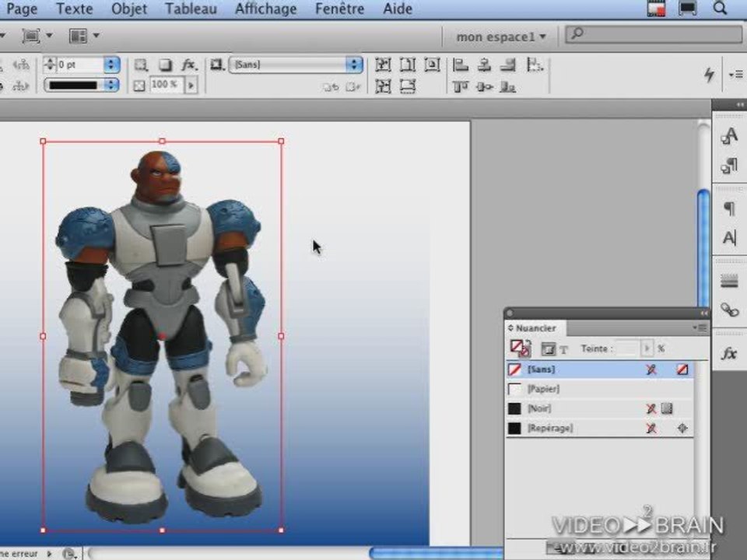
Task: Click the Quick Apply lightning icon
Action: tap(710, 75)
